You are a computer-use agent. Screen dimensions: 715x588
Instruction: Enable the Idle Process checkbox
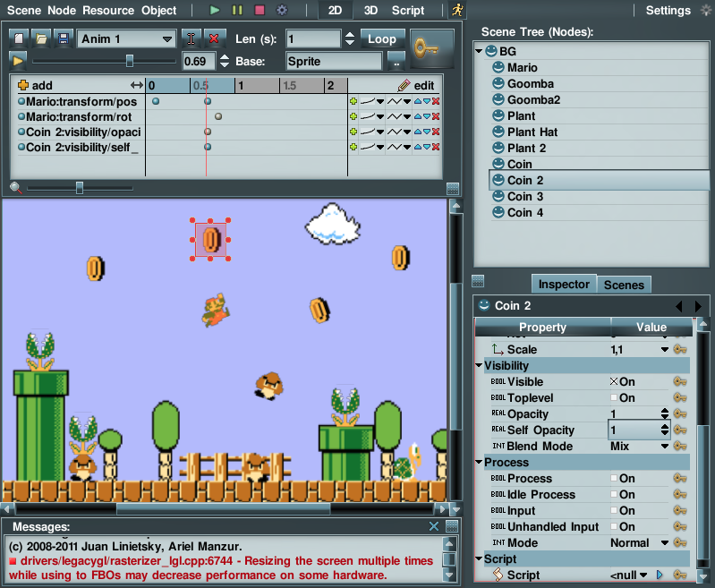pyautogui.click(x=614, y=495)
